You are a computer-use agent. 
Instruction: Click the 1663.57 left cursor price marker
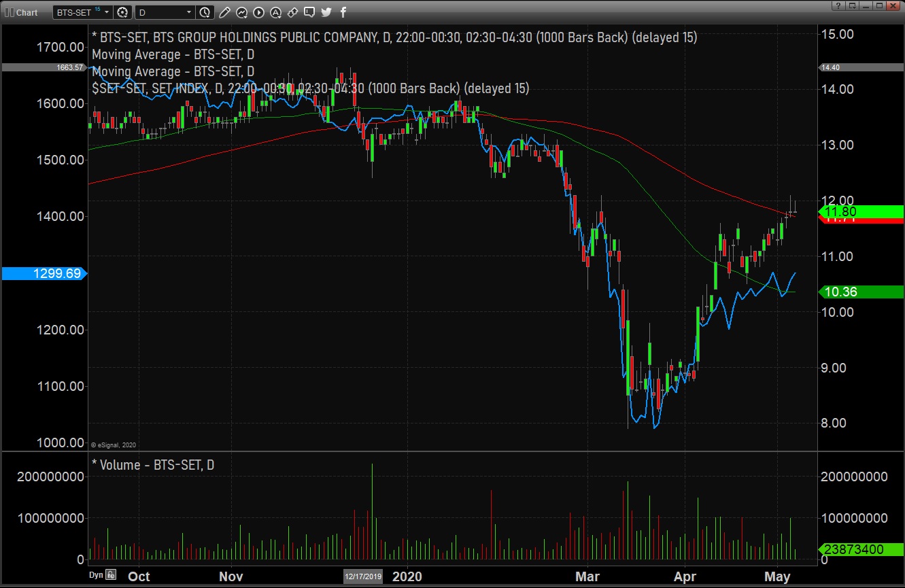44,67
